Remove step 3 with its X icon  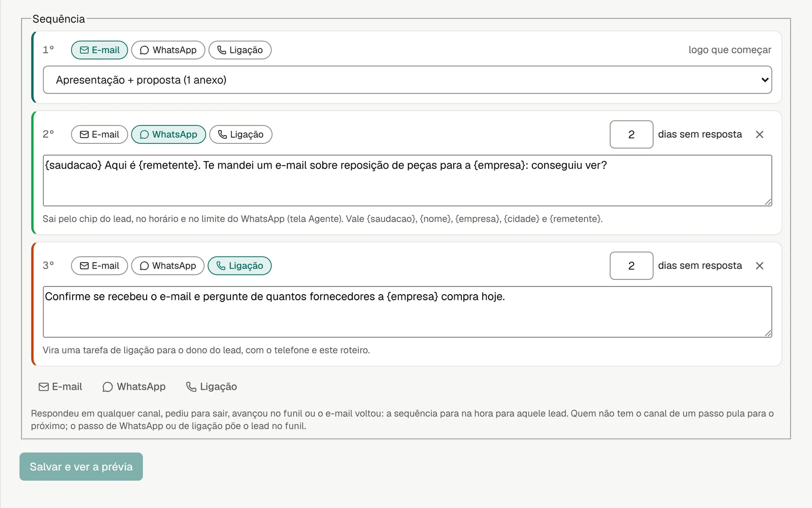coord(760,266)
